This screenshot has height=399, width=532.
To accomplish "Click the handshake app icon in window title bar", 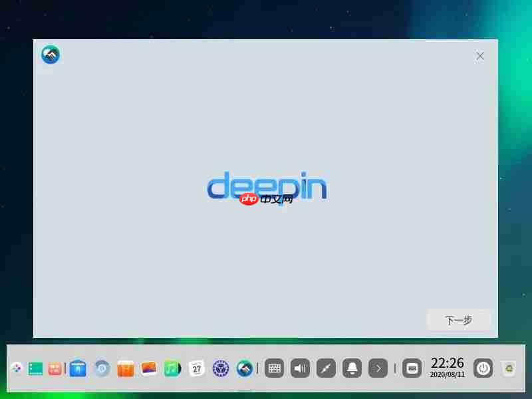I will coord(51,55).
